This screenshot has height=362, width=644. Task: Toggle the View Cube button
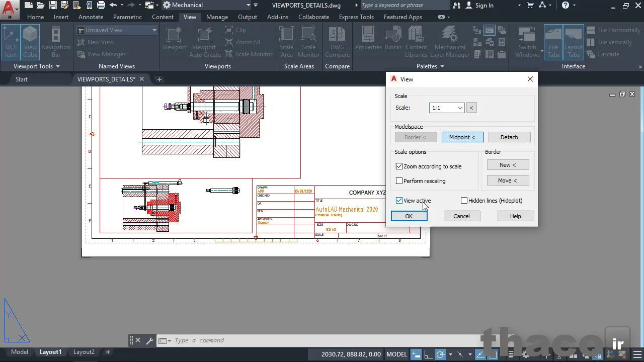tap(30, 42)
